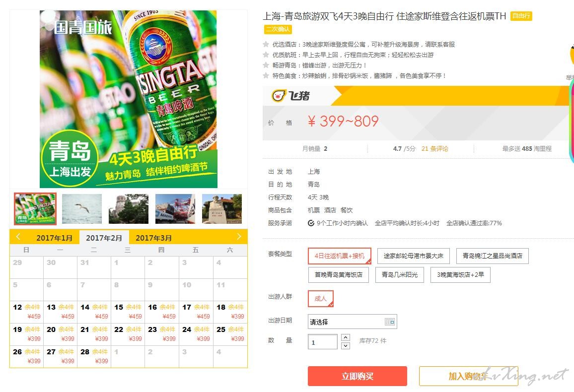Click 9个工作小时内确认 service promise
The width and height of the screenshot is (574, 392).
pyautogui.click(x=338, y=223)
